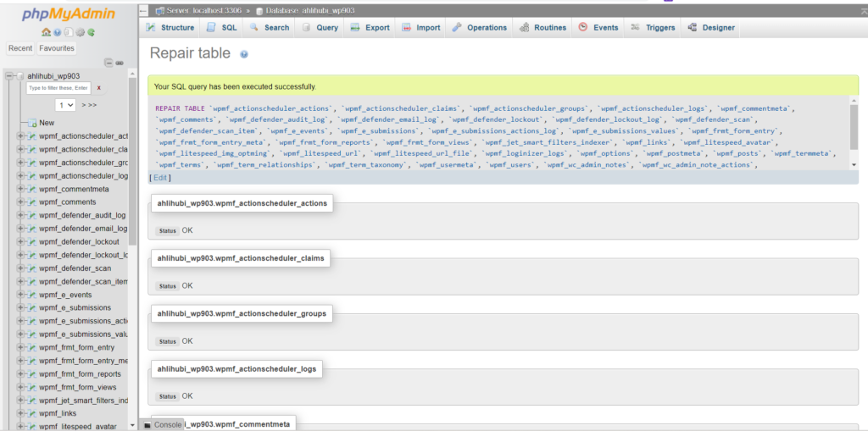Image resolution: width=868 pixels, height=431 pixels.
Task: Open the Structure tab
Action: coord(170,28)
